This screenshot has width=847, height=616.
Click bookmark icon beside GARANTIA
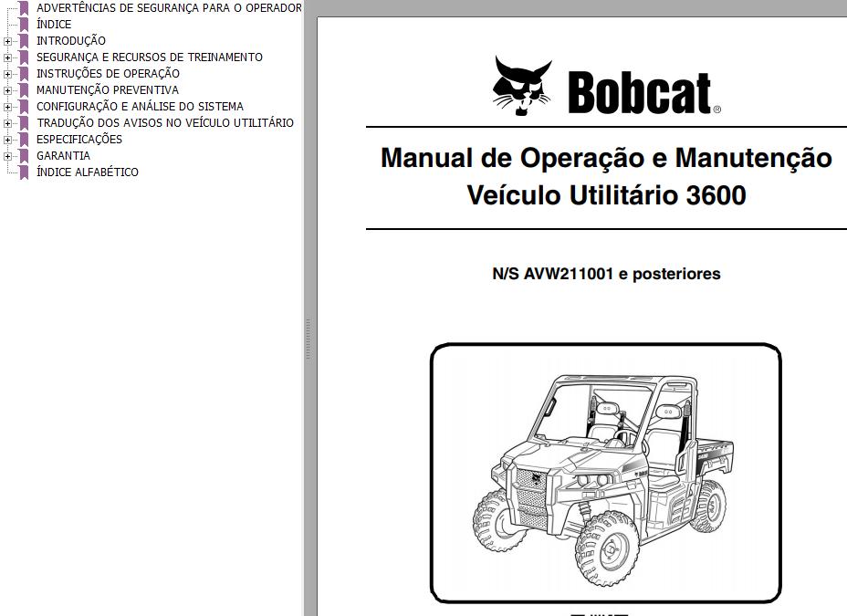pyautogui.click(x=24, y=156)
